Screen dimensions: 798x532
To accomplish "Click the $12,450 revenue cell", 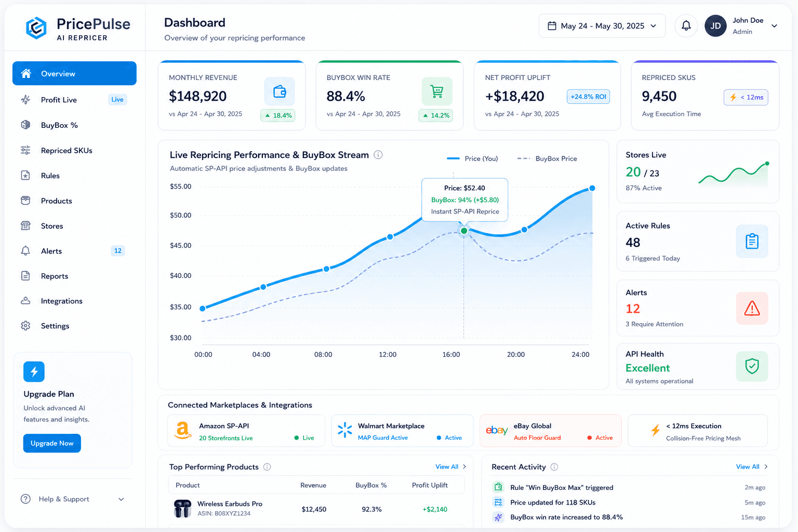I will 314,509.
